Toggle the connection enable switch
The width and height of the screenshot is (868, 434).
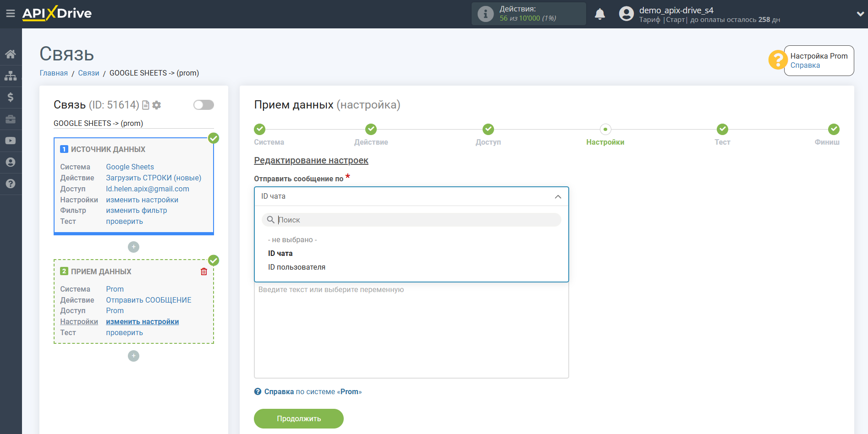tap(203, 105)
